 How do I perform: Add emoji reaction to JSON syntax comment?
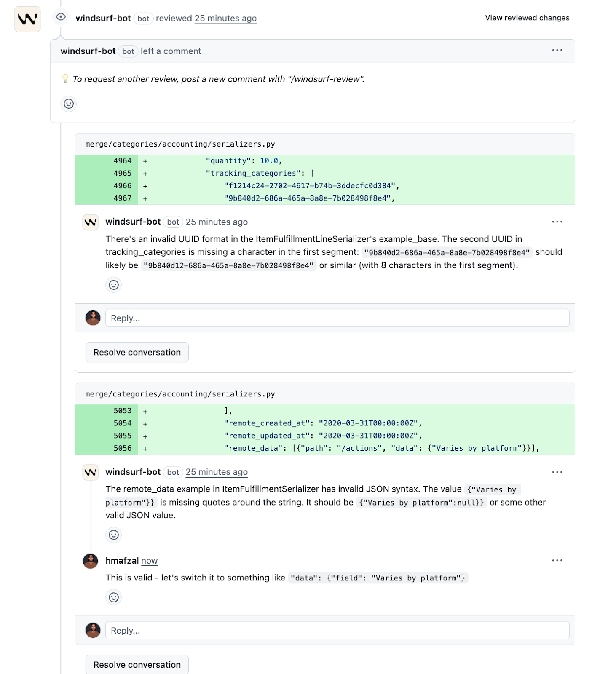coord(114,535)
